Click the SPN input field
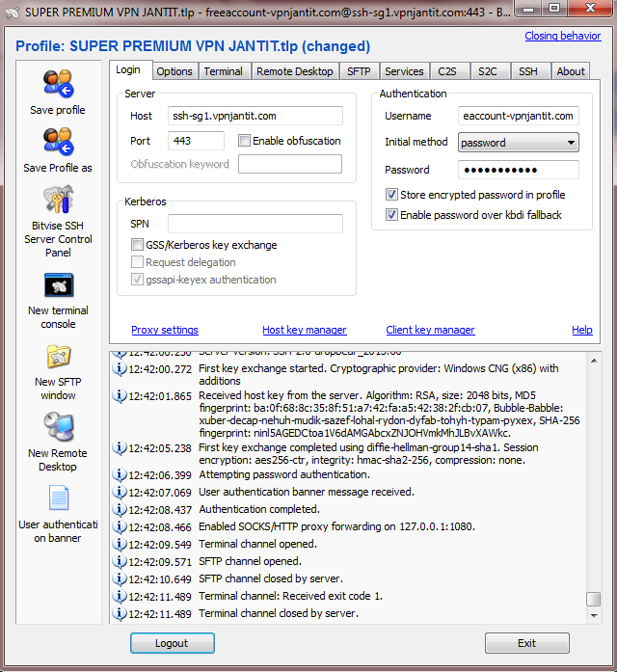617x672 pixels. coord(255,224)
